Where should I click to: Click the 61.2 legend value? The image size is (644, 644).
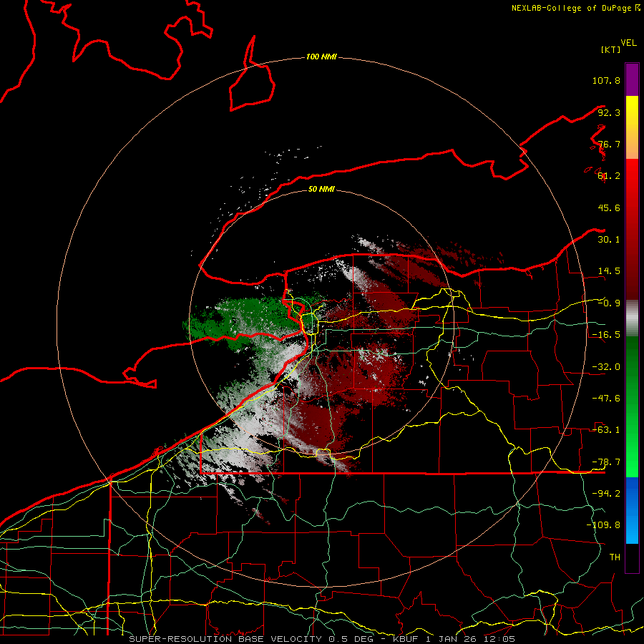tap(609, 176)
